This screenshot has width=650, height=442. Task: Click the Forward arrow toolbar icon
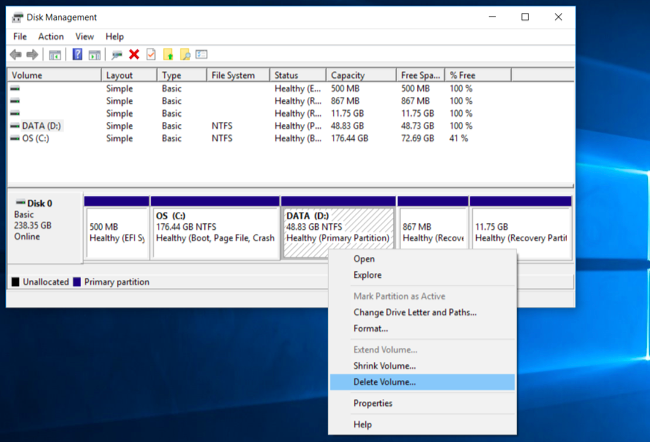[33, 54]
